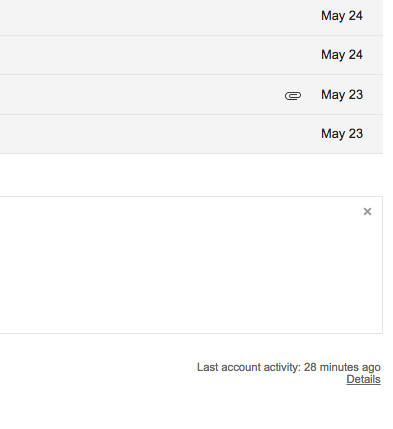Open the last May 23 email row
The width and height of the screenshot is (393, 429).
pyautogui.click(x=191, y=134)
